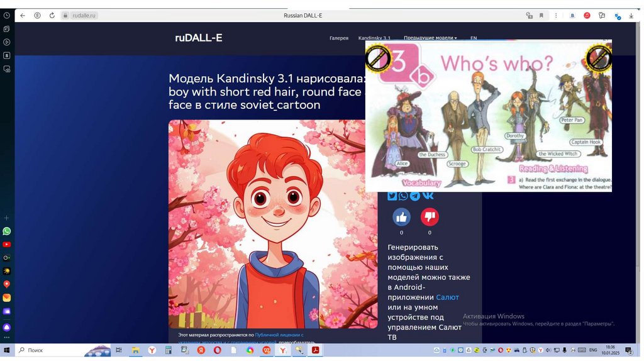This screenshot has height=361, width=644.
Task: Follow the Салют app link
Action: 447,297
